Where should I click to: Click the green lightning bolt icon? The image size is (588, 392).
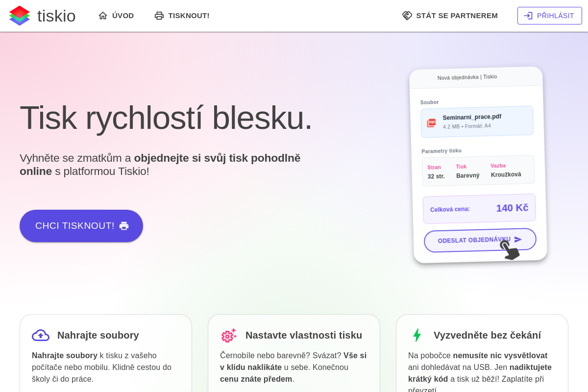point(417,335)
